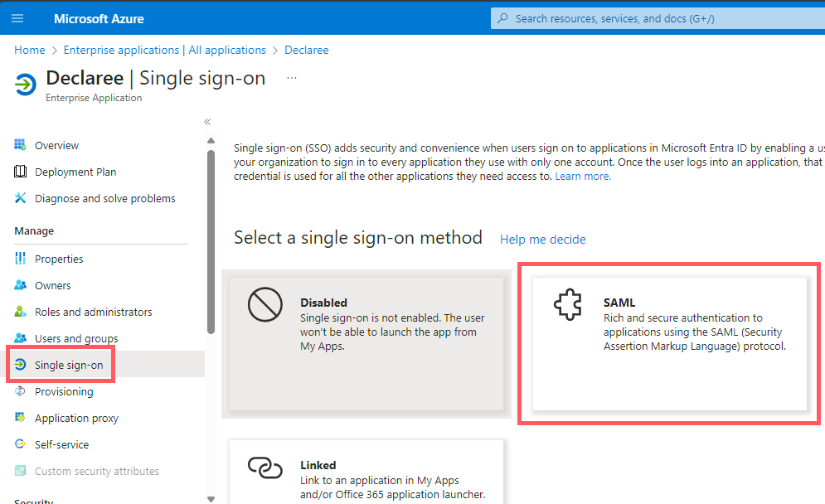825x504 pixels.
Task: Open the Help me decide link
Action: point(542,240)
